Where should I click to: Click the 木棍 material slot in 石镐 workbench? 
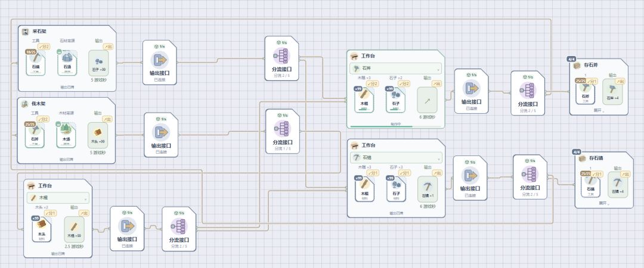[x=364, y=189]
